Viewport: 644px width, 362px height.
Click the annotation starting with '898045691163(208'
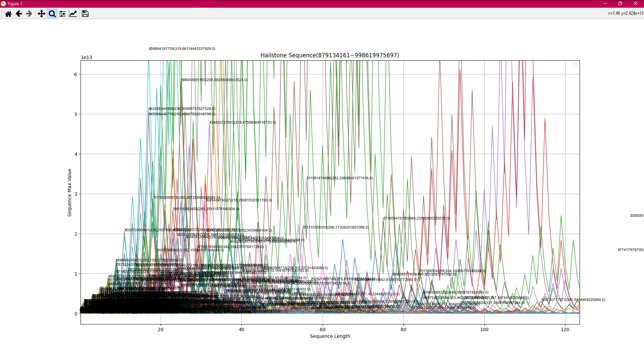(214, 80)
